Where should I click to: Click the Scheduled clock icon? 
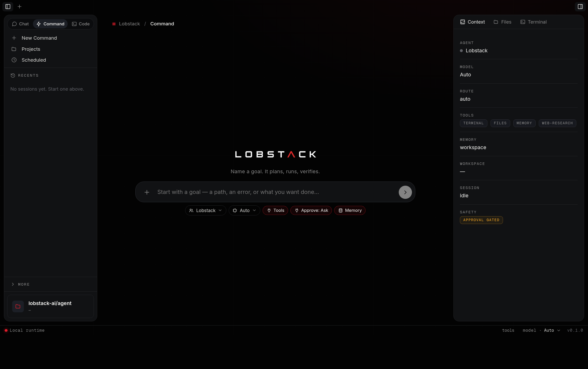pos(14,60)
